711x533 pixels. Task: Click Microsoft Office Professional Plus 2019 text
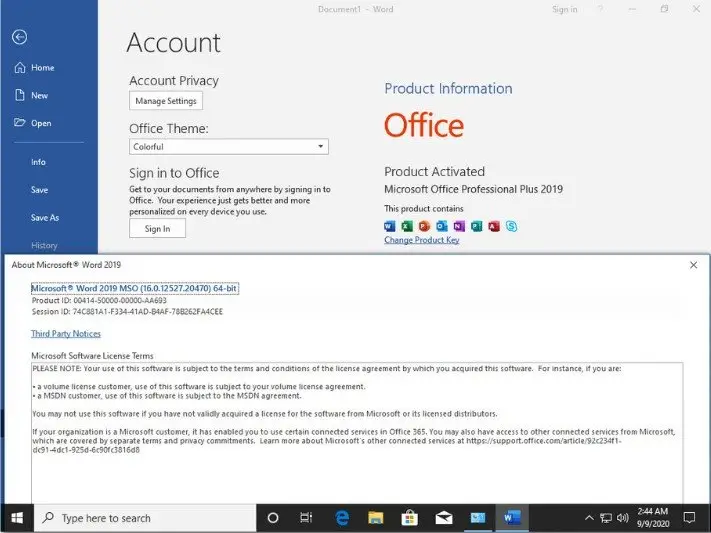point(473,189)
